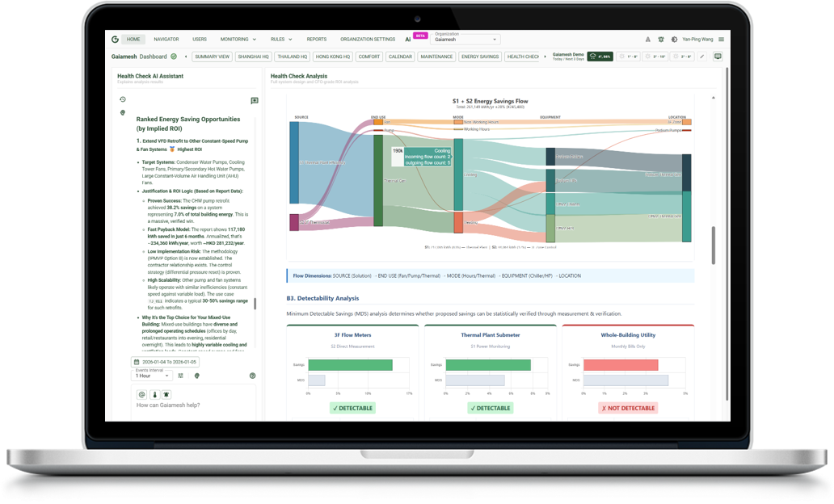Open the Organization Gaiamesh dropdown

466,40
